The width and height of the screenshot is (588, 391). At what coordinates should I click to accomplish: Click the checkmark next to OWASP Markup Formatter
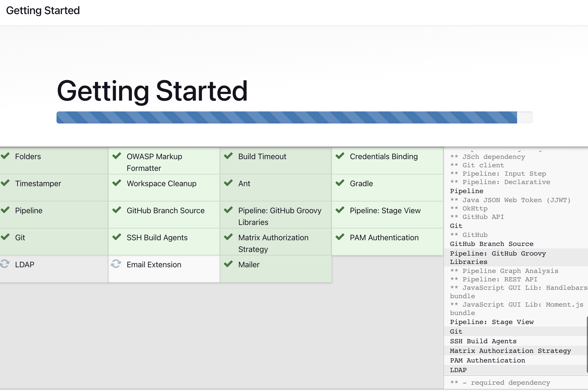tap(117, 156)
